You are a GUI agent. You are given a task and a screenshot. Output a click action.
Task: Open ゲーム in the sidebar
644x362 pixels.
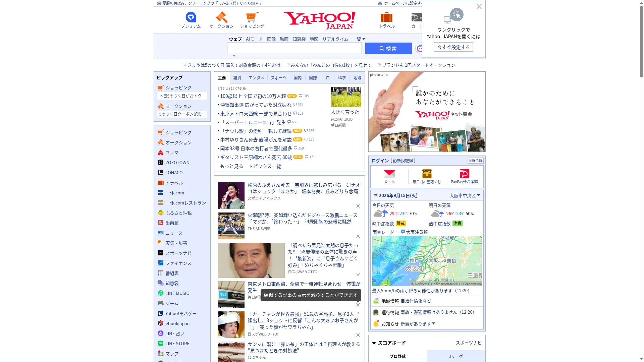pyautogui.click(x=172, y=303)
